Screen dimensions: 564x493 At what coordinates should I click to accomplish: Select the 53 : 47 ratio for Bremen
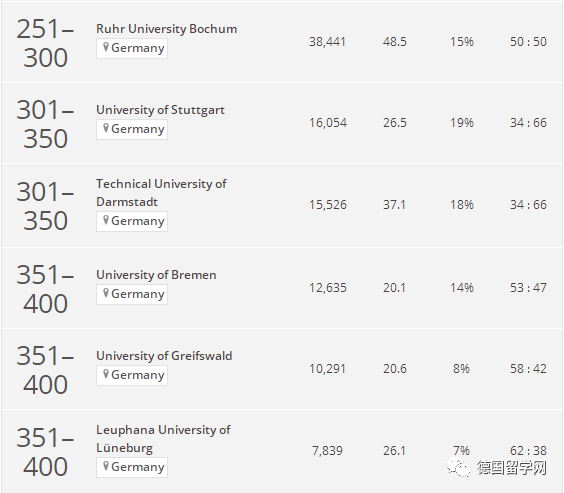coord(528,288)
